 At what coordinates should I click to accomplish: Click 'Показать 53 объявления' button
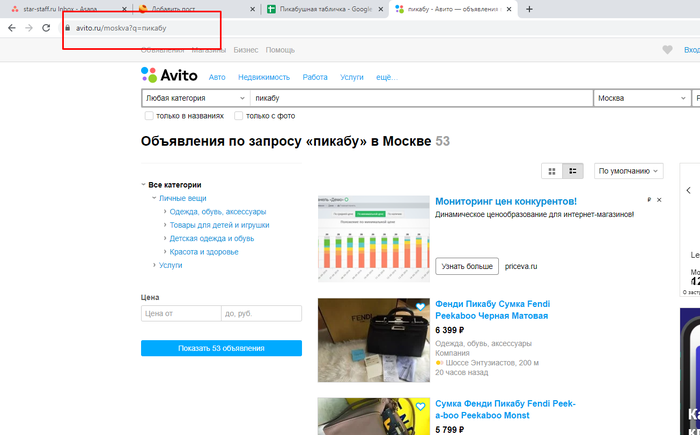[x=221, y=348]
